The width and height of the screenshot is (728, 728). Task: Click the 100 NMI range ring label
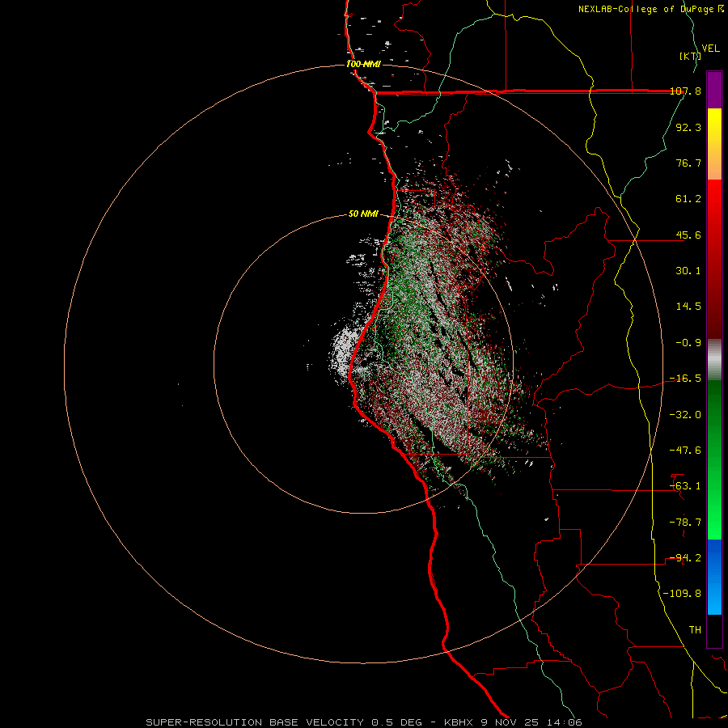pyautogui.click(x=363, y=65)
